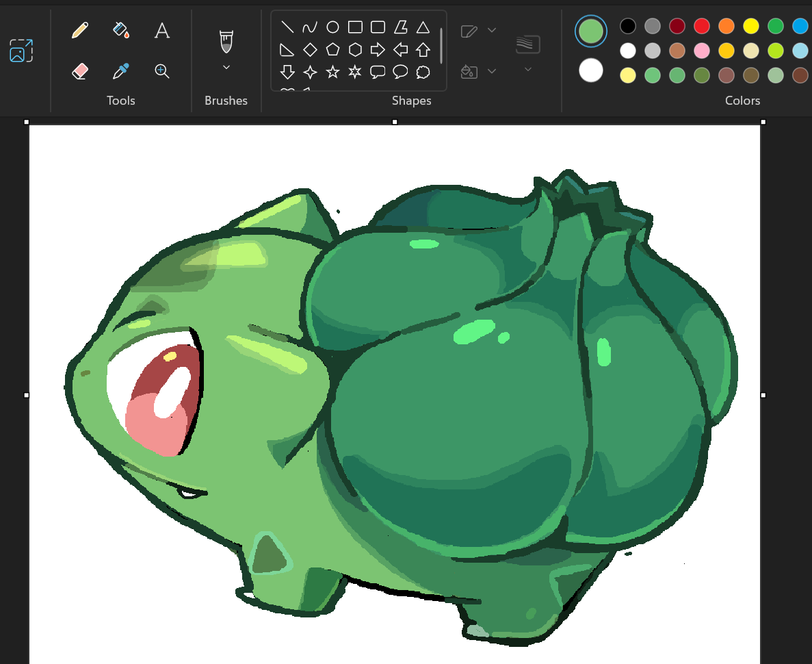Pick the sage pale green custom swatch

click(x=775, y=75)
